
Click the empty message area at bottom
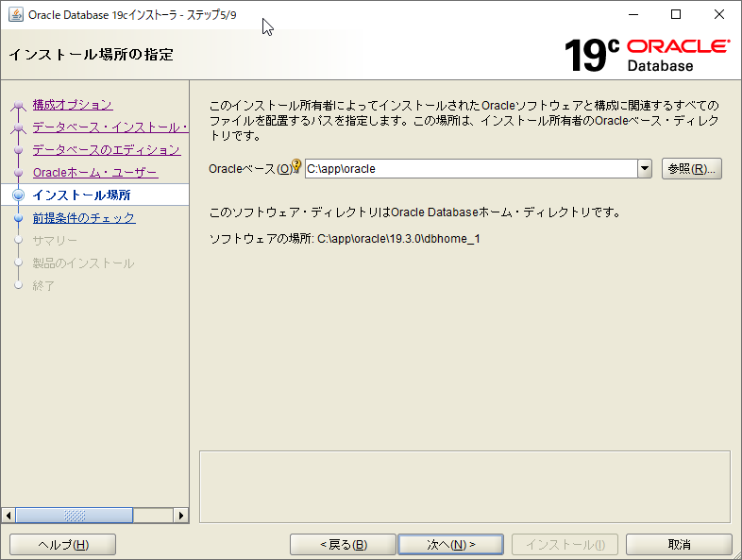[464, 487]
